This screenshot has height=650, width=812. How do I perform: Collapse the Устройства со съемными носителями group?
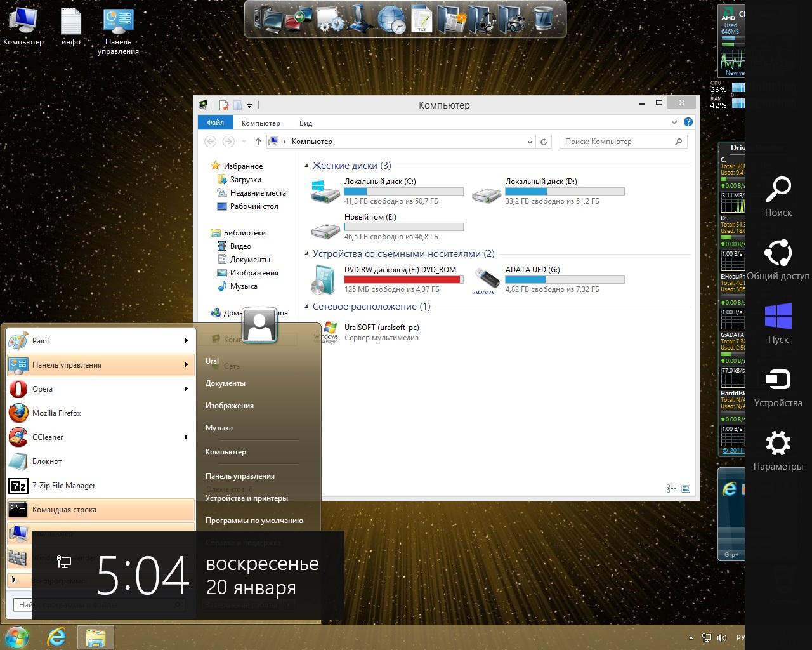(x=307, y=254)
